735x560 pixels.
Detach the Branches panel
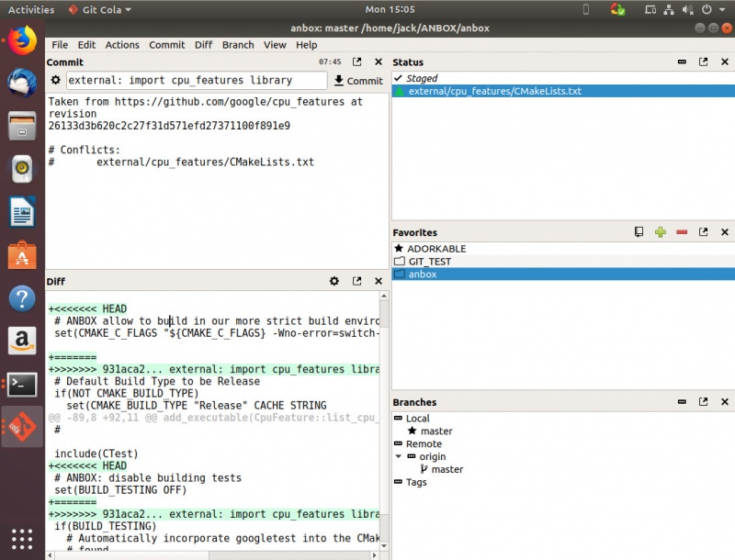pyautogui.click(x=703, y=403)
